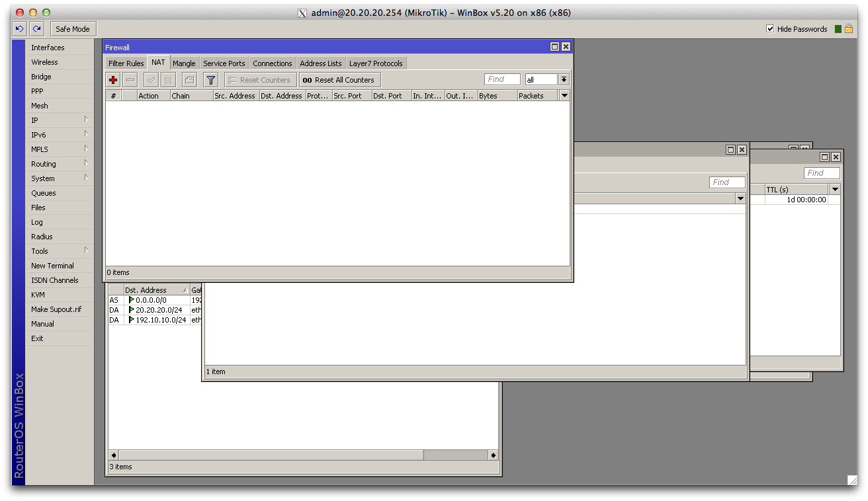Click the green status indicator square
This screenshot has width=868, height=501.
coord(838,29)
